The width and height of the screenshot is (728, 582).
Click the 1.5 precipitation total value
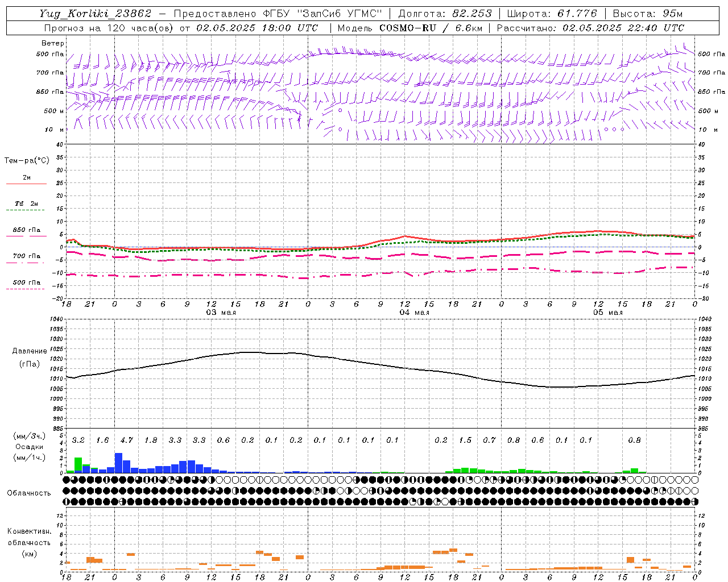465,440
